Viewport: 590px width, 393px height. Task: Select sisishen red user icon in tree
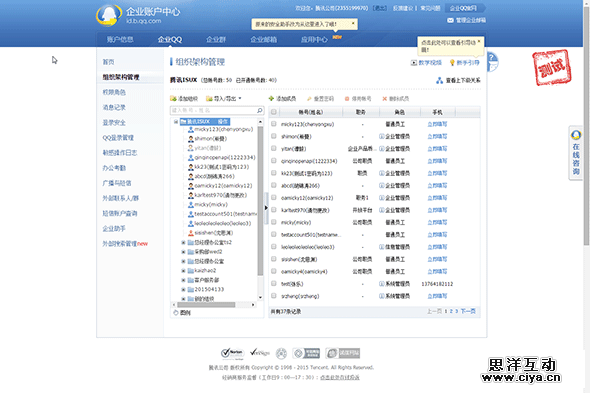[191, 233]
